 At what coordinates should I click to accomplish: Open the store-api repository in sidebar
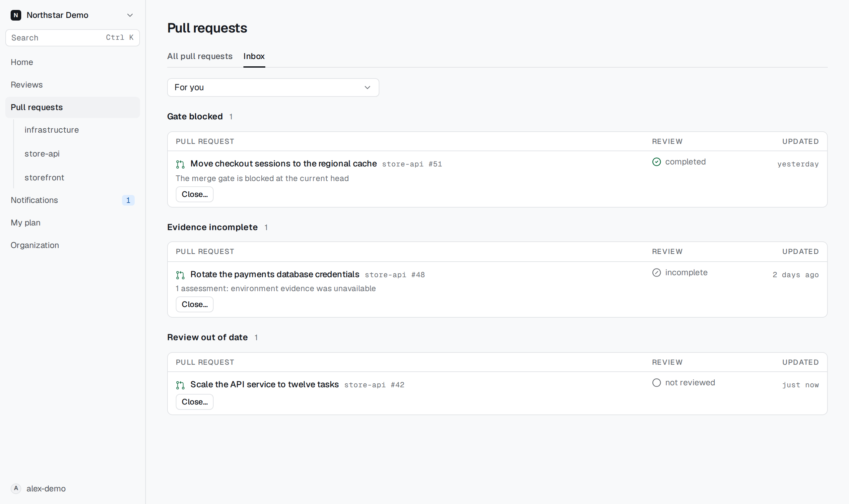pyautogui.click(x=42, y=154)
